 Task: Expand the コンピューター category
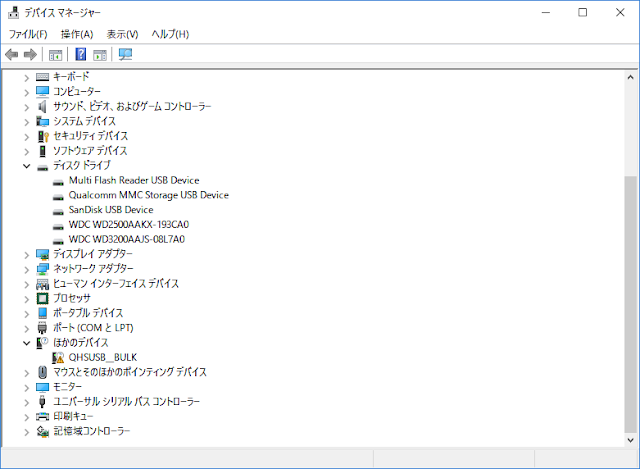pos(27,93)
